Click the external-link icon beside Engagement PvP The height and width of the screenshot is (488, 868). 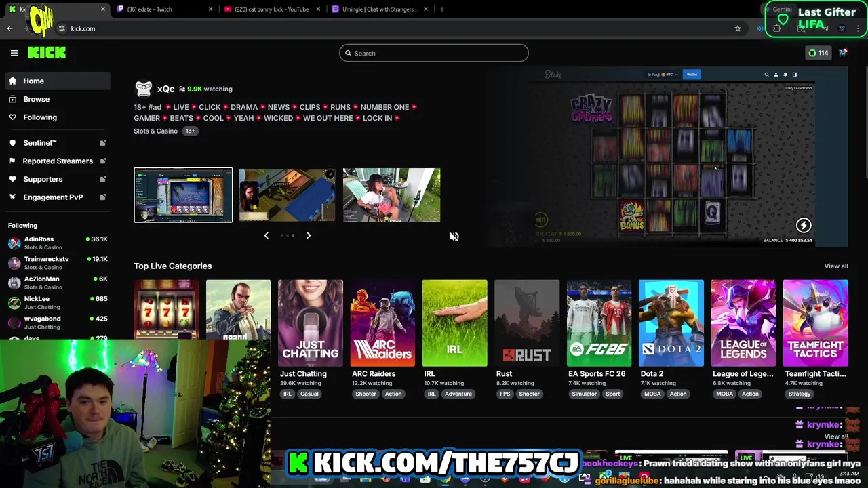pyautogui.click(x=103, y=197)
